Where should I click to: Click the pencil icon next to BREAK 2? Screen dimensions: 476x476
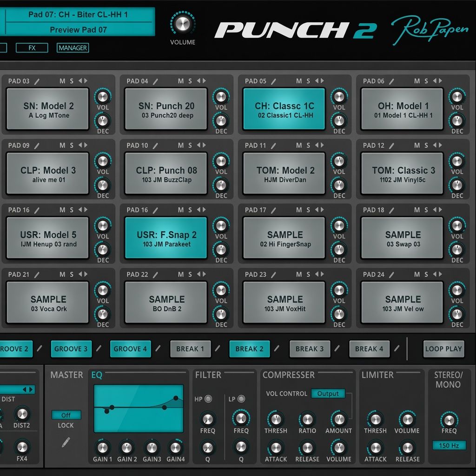coord(277,349)
